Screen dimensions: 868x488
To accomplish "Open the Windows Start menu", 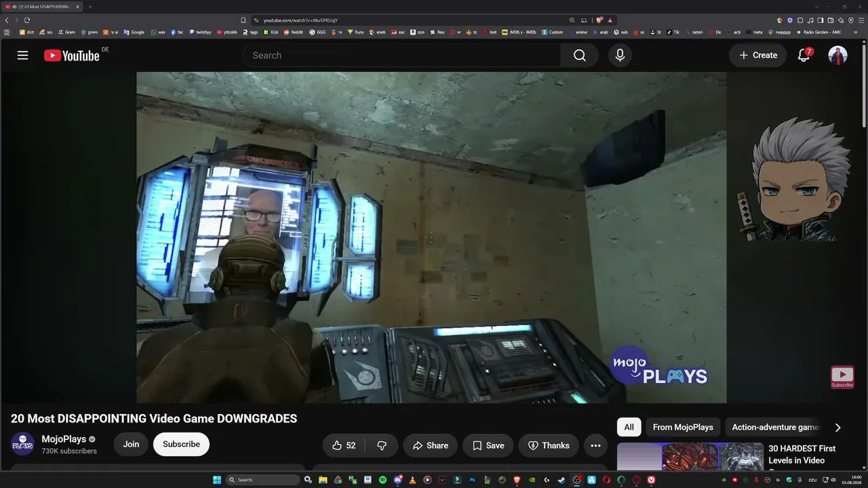I will click(x=217, y=480).
